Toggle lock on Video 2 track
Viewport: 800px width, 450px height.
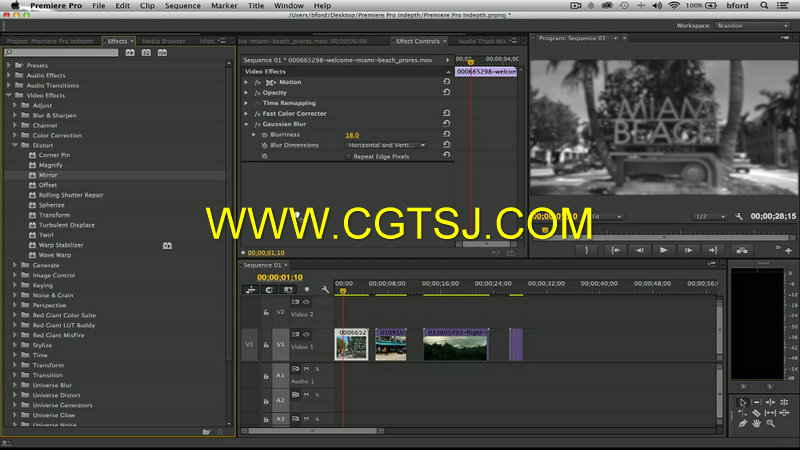click(266, 312)
